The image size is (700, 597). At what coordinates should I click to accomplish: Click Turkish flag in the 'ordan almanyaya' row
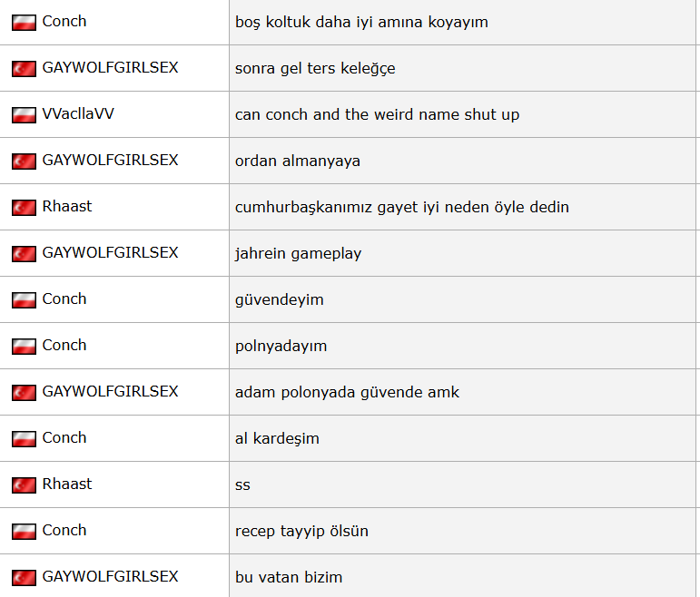(24, 161)
